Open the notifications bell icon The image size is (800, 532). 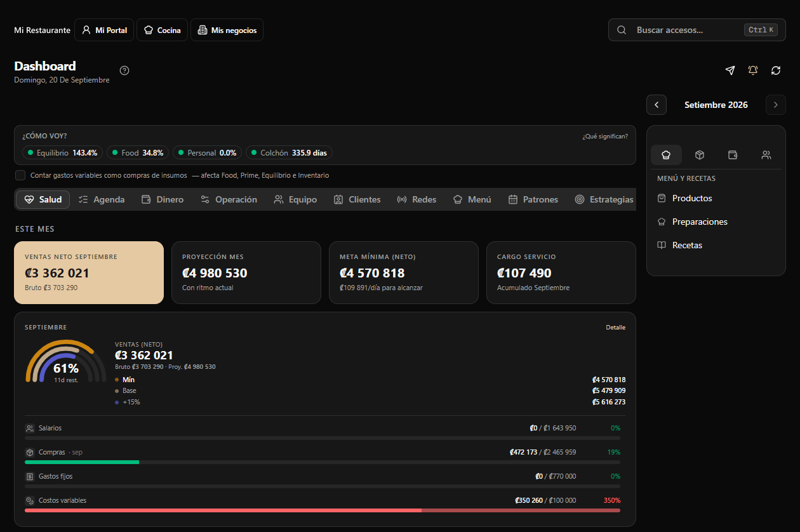click(x=753, y=70)
